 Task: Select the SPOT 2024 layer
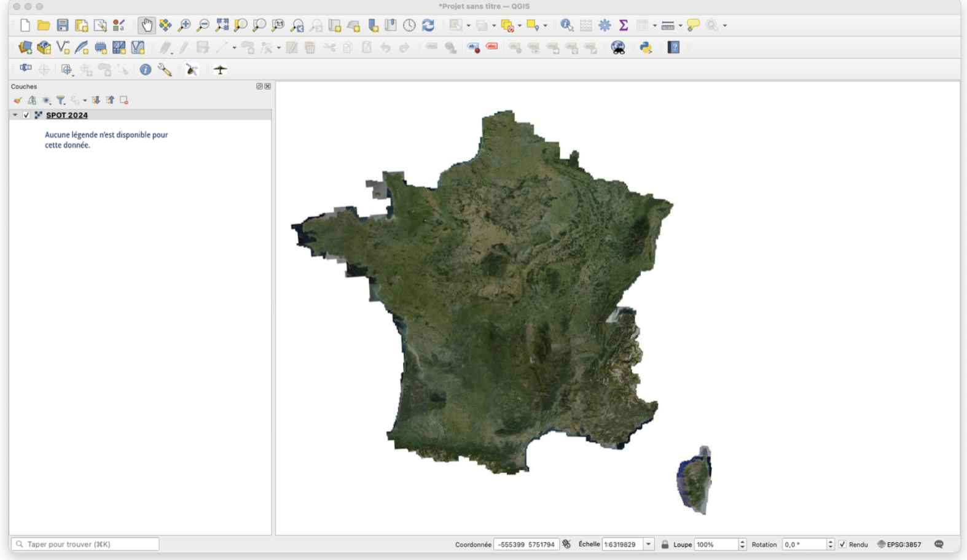[67, 115]
